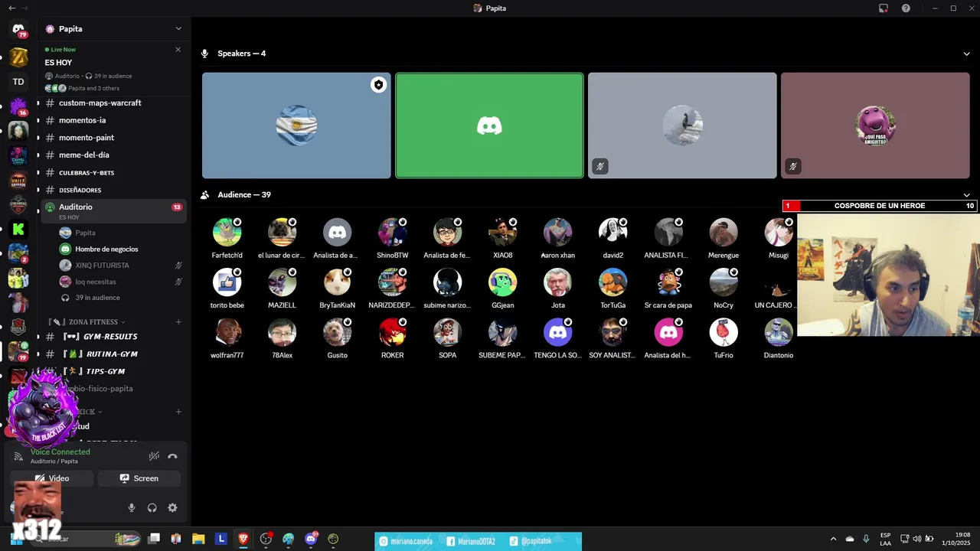Click NoCry audience avatar
The height and width of the screenshot is (551, 980).
pos(723,282)
